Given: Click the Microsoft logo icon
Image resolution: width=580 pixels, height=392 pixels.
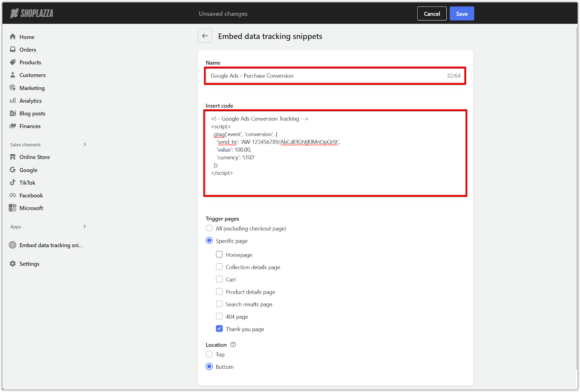Looking at the screenshot, I should pyautogui.click(x=13, y=208).
